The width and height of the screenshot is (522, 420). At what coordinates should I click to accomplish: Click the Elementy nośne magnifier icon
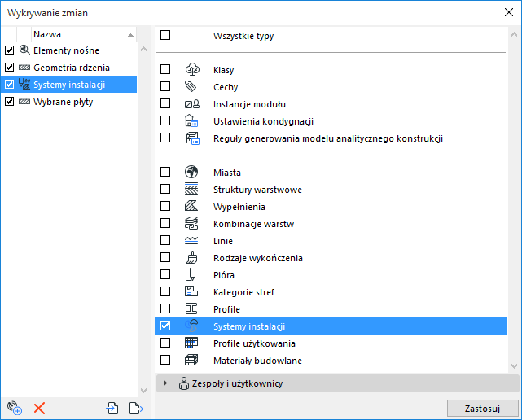24,50
